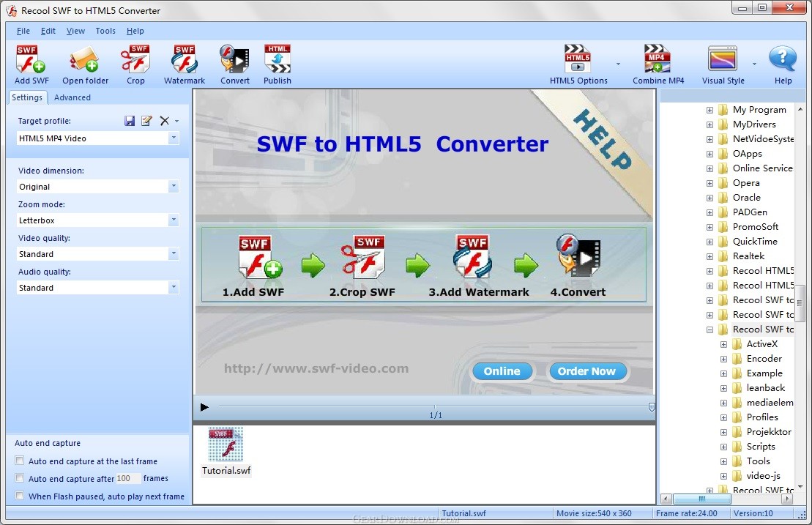
Task: Select the Scripts folder
Action: point(760,447)
